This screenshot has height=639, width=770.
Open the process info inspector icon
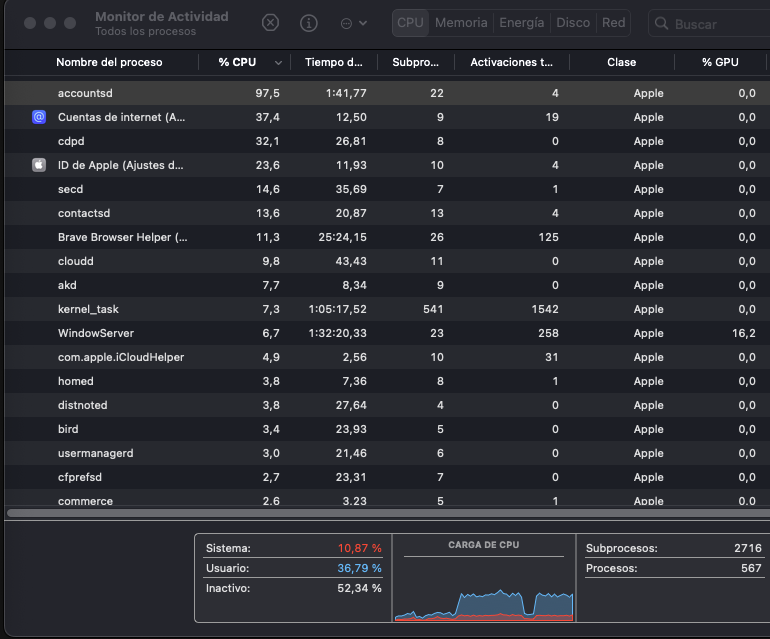(309, 23)
